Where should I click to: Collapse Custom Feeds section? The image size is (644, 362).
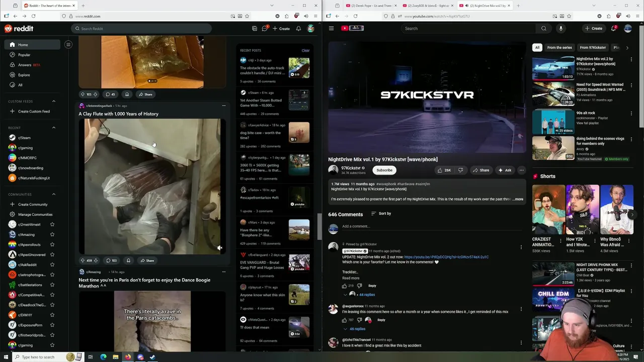pyautogui.click(x=54, y=101)
